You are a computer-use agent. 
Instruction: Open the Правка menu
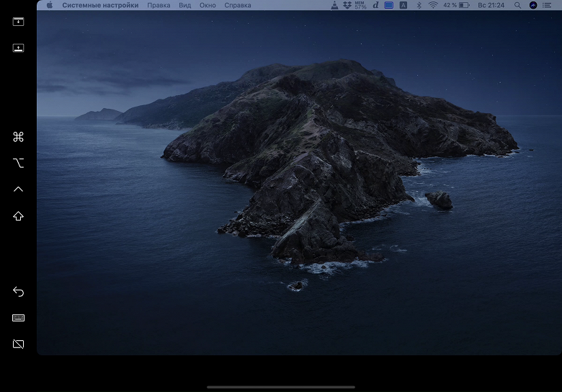point(159,5)
